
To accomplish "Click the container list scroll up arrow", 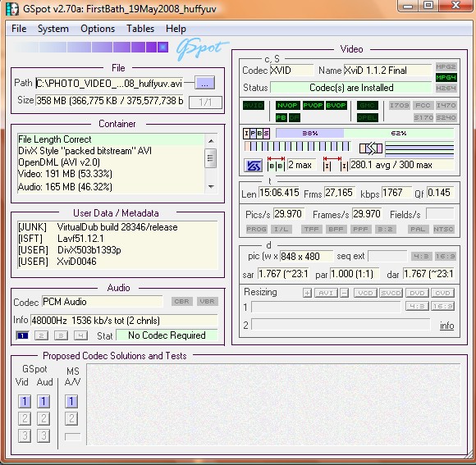I will pos(211,141).
